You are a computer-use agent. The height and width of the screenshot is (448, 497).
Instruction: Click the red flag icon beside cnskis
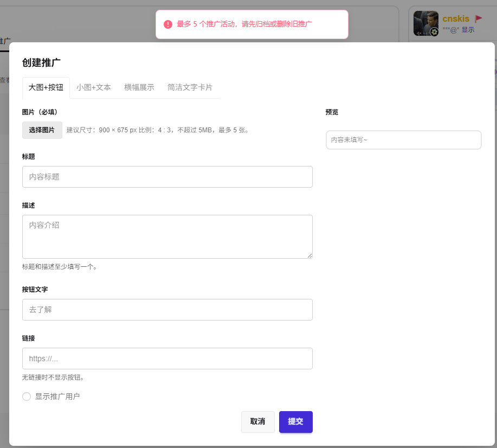479,18
